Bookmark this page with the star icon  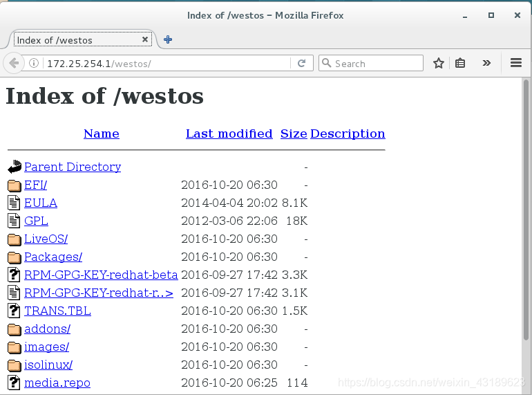(x=438, y=63)
